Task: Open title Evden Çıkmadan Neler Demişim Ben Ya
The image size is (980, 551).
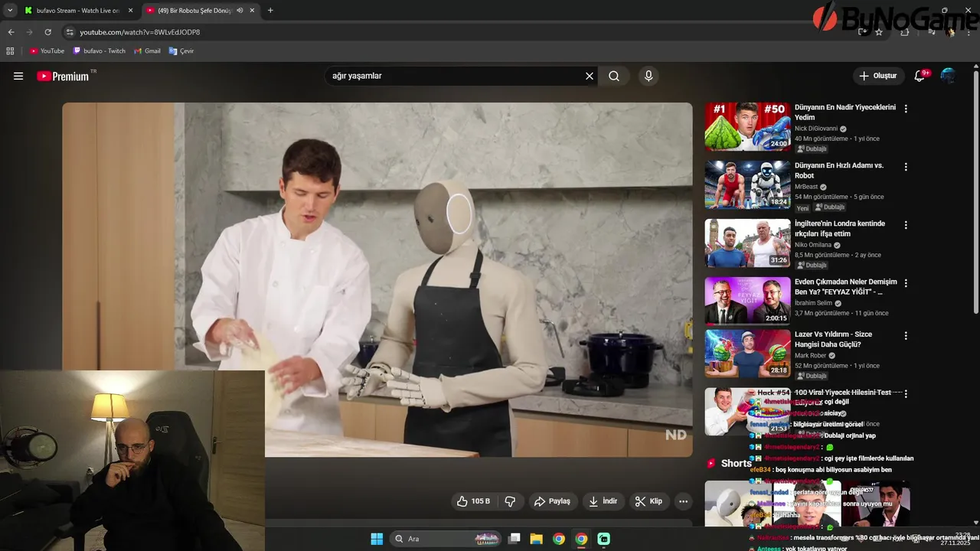Action: 845,287
